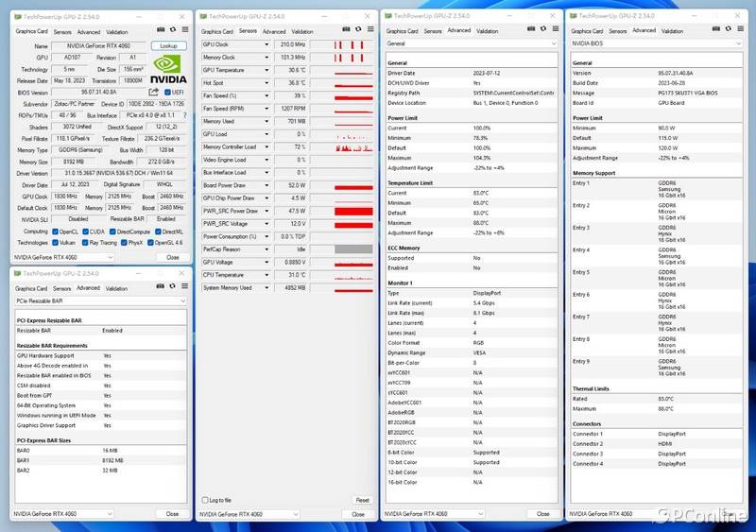Click the BIOS share/export arrow icon
The width and height of the screenshot is (756, 532).
click(154, 92)
